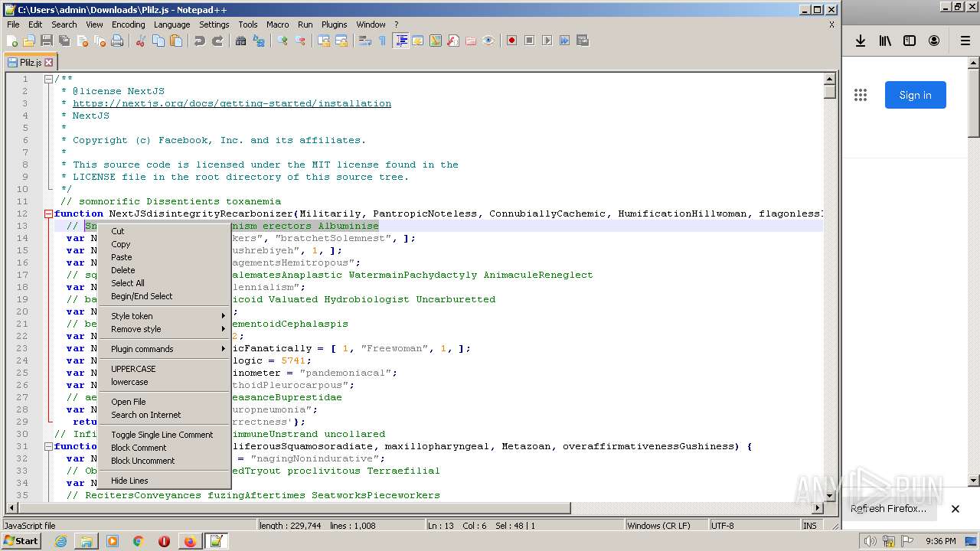Toggle synchronize vertical scrolling icon
This screenshot has width=980, height=551.
(323, 41)
